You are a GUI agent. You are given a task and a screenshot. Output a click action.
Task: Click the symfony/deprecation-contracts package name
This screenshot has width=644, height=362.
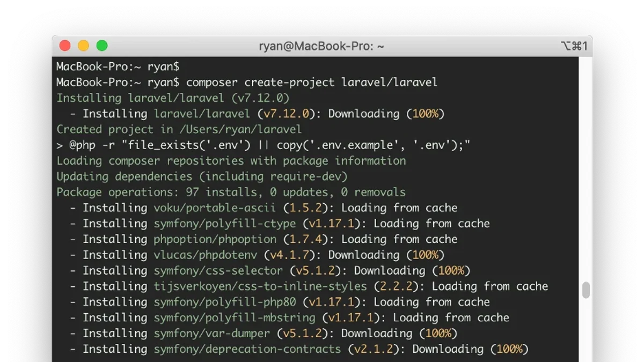247,349
